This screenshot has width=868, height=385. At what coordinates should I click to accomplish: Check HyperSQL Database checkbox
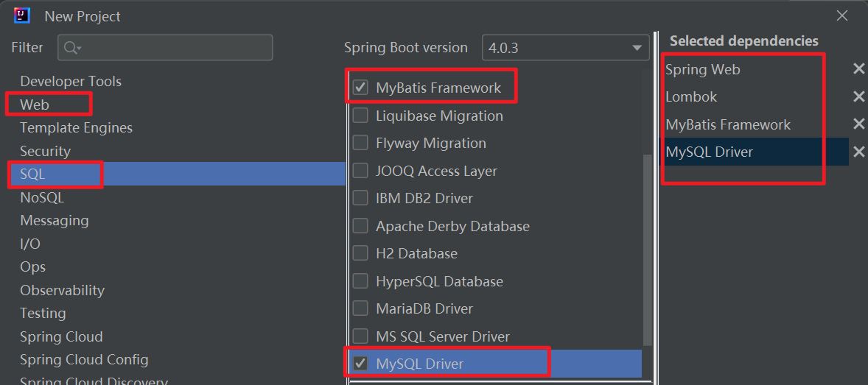click(360, 281)
